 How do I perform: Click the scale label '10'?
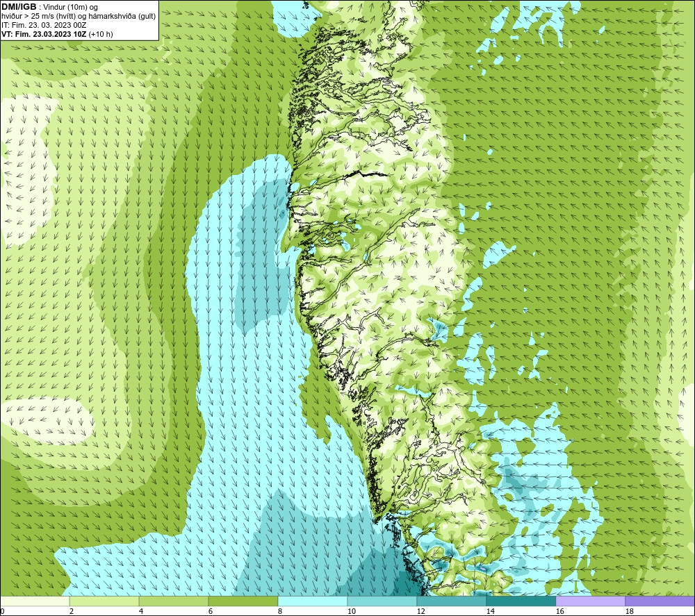pos(351,611)
